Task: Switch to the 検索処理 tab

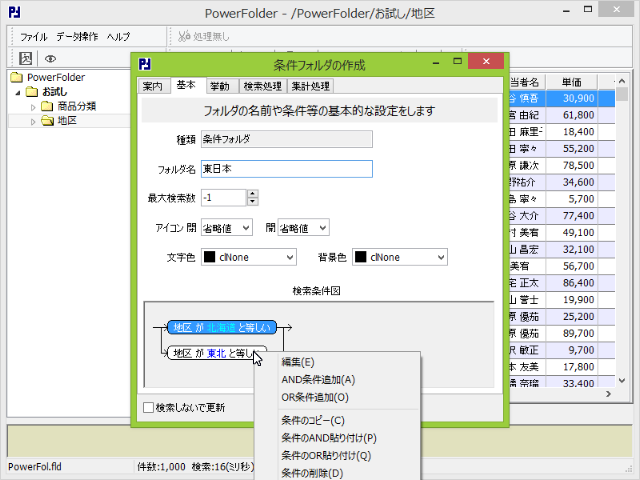Action: tap(262, 86)
